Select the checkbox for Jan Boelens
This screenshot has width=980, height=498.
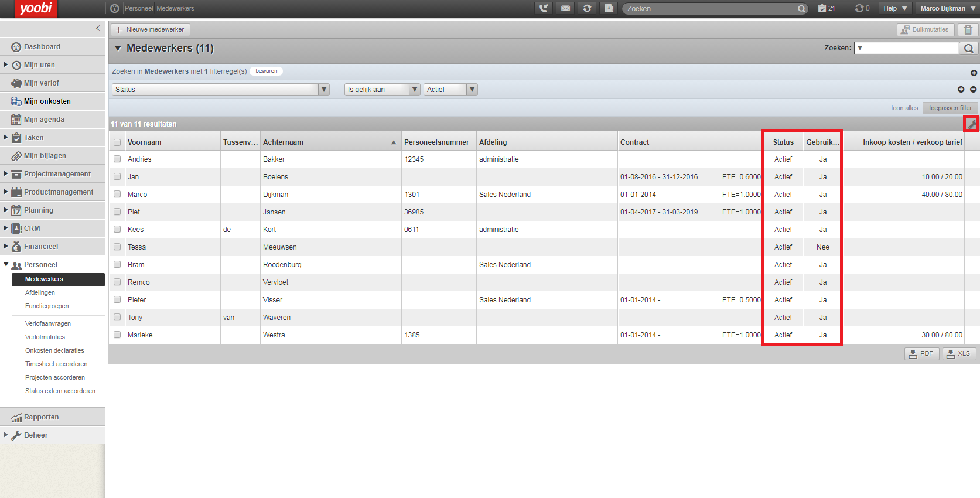pyautogui.click(x=117, y=176)
